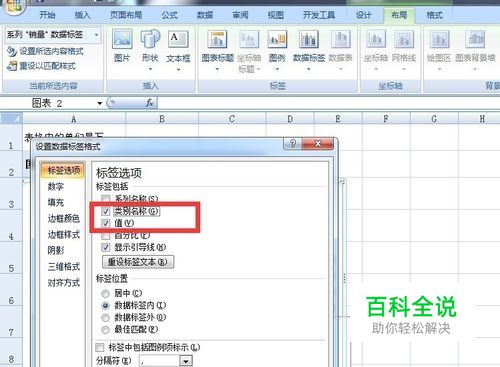Open the Insert (插入) ribbon tab
Viewport: 500px width, 367px height.
tap(82, 15)
